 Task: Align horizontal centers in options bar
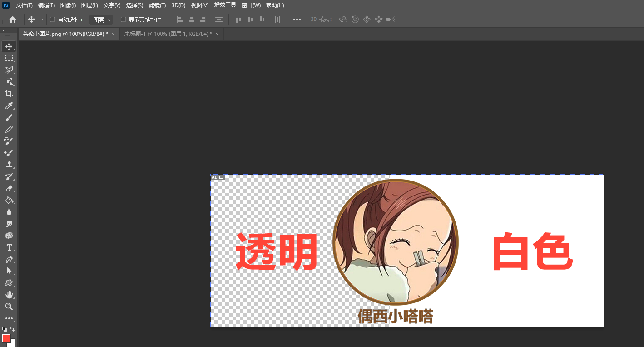pyautogui.click(x=192, y=20)
